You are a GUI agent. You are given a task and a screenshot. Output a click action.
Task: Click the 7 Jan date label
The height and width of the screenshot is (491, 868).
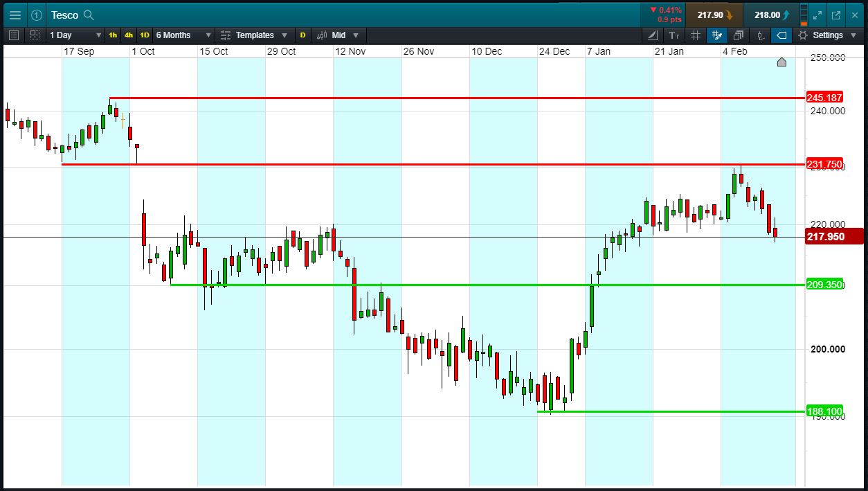click(x=599, y=51)
